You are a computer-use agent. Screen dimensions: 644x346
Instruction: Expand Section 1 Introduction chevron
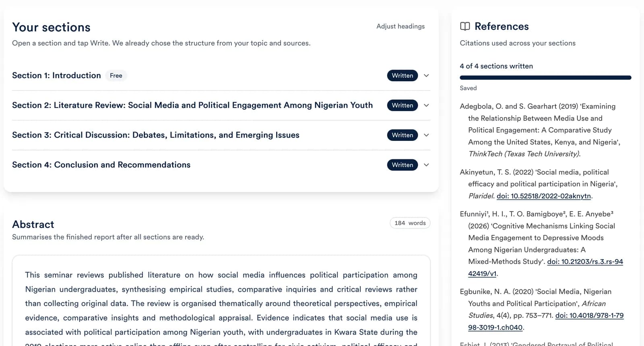(426, 76)
